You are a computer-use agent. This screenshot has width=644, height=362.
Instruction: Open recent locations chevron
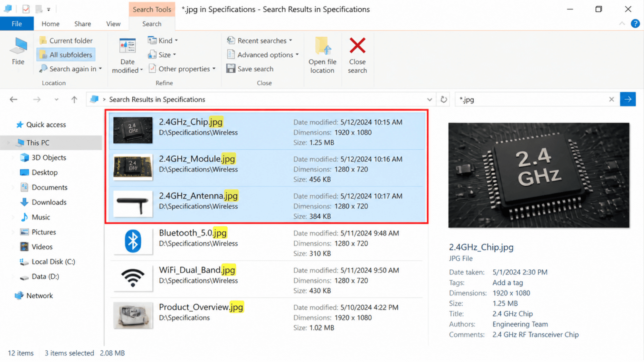coord(56,99)
